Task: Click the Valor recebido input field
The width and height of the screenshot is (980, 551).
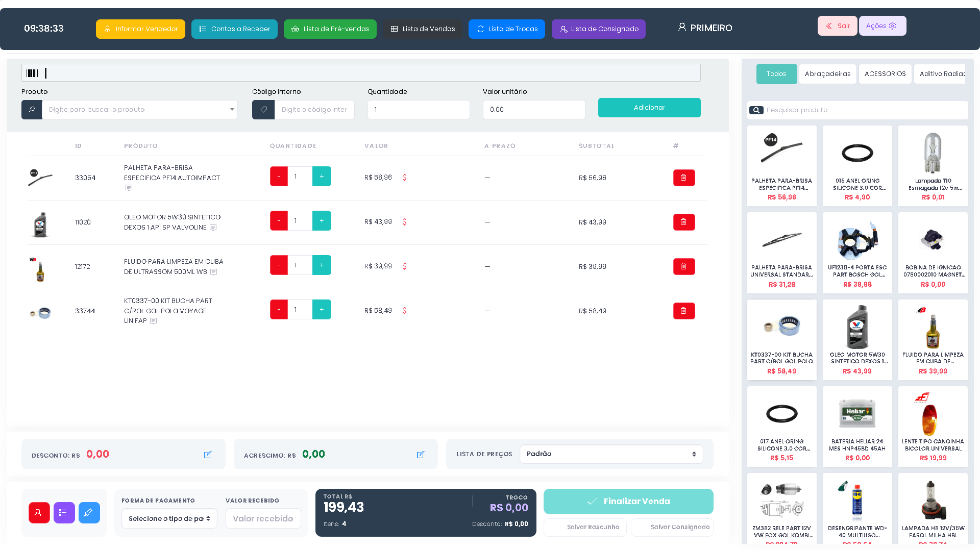Action: [263, 518]
